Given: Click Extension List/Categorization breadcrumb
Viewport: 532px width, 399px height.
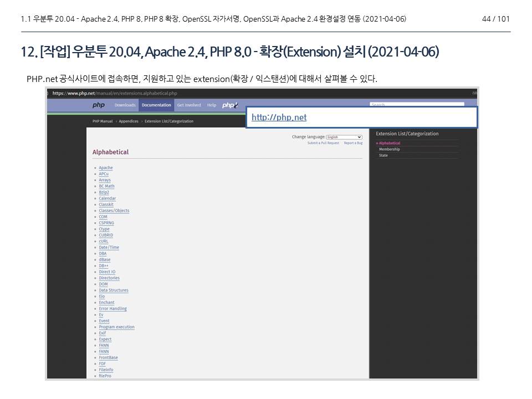Looking at the screenshot, I should click(x=169, y=121).
